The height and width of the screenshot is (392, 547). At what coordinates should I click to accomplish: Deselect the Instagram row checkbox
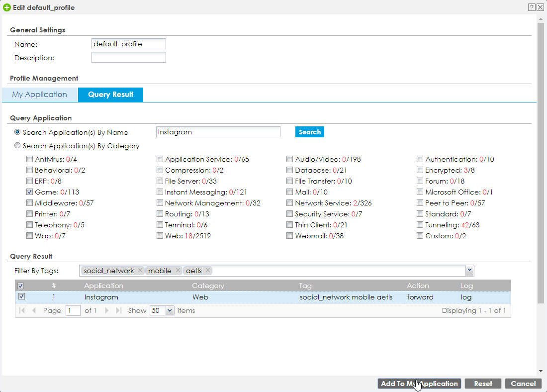pos(21,296)
